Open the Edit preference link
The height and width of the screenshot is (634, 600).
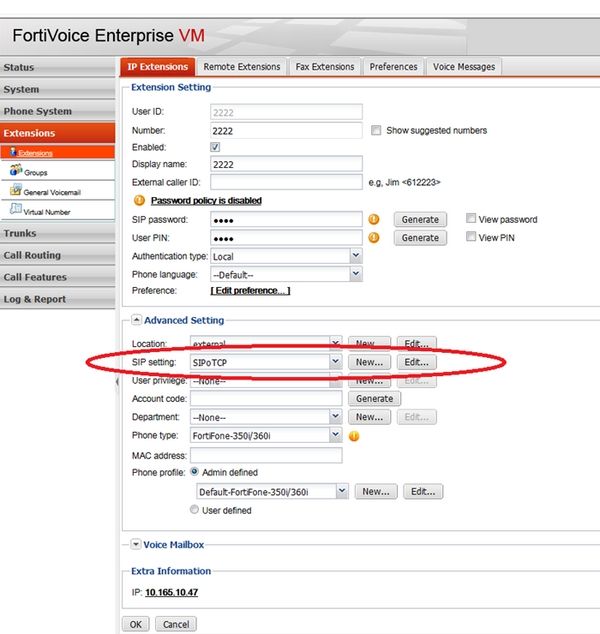tap(250, 291)
